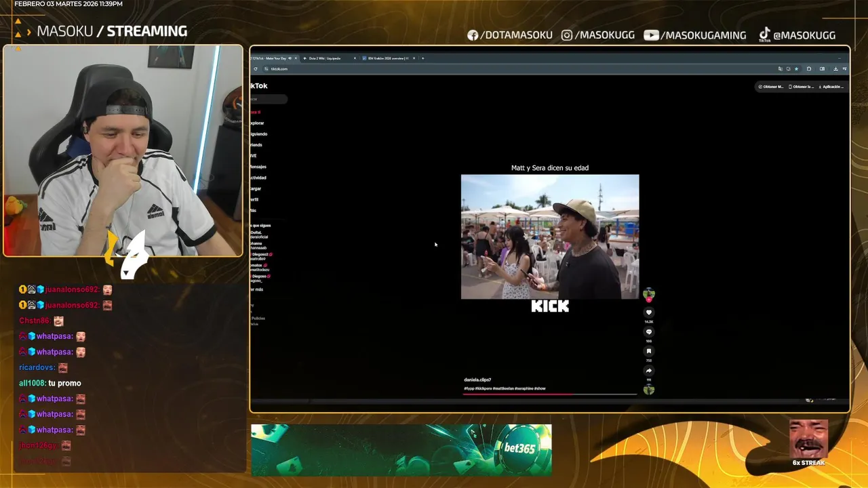Click the Aplicación download button

coord(831,87)
